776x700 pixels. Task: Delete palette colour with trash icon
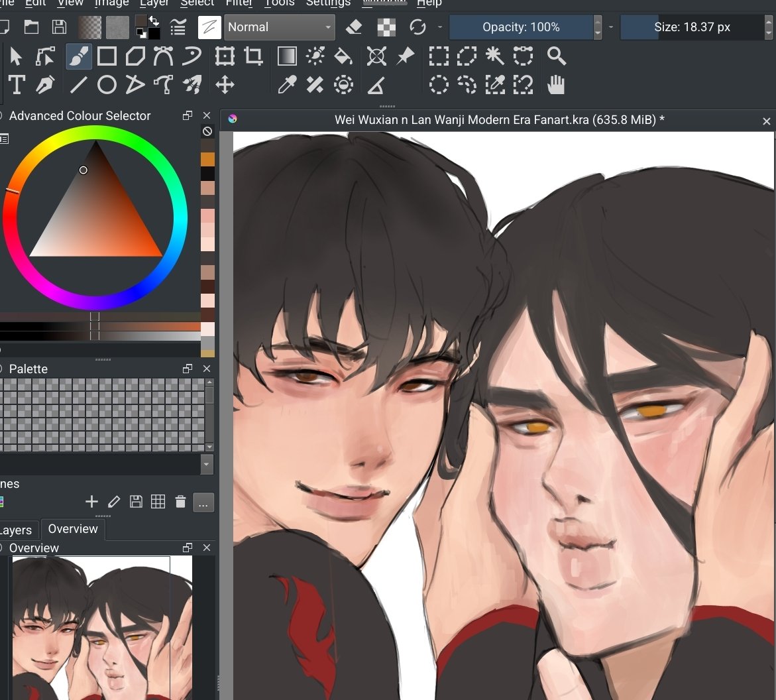click(181, 502)
